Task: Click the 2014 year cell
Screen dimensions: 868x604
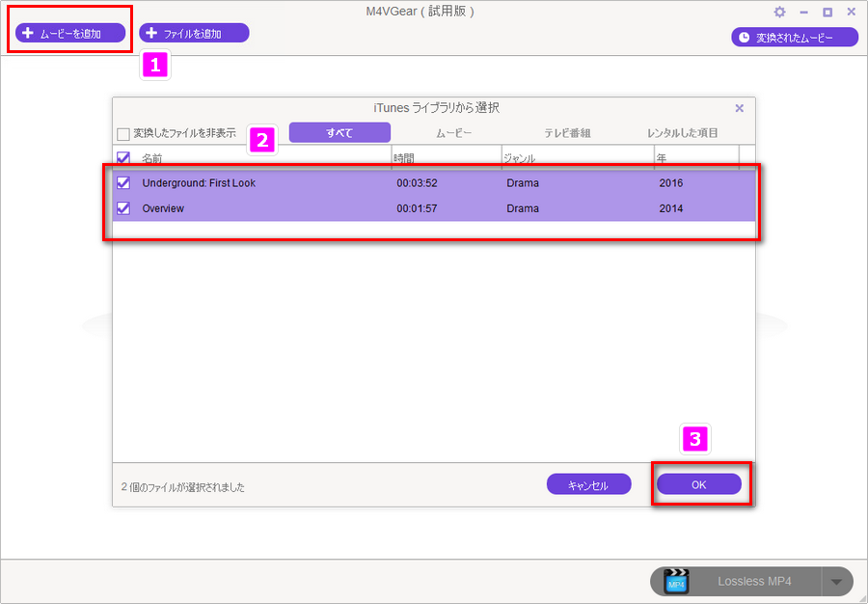Action: click(671, 208)
